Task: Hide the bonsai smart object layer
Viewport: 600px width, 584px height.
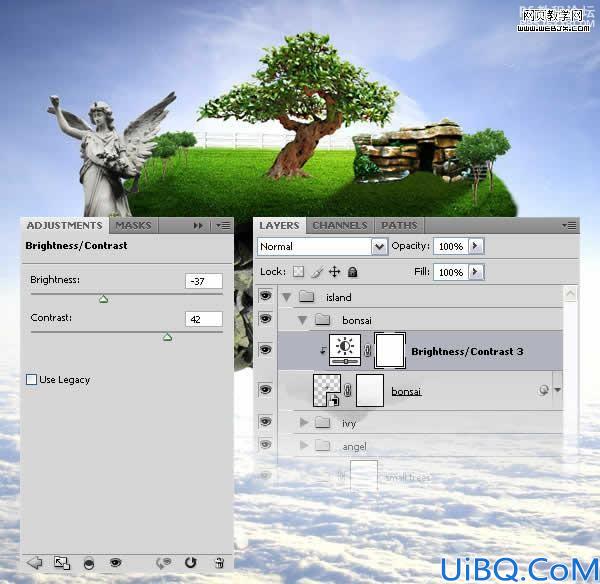Action: tap(266, 390)
